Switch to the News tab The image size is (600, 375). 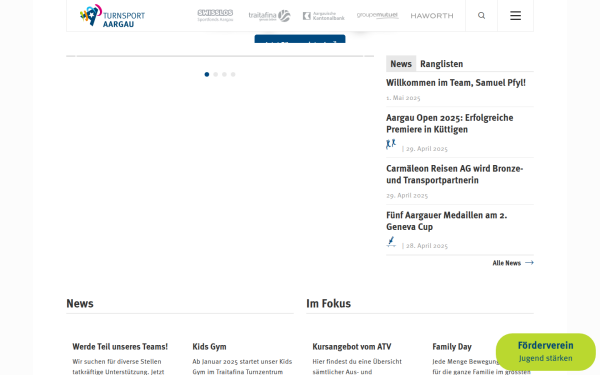click(x=401, y=64)
